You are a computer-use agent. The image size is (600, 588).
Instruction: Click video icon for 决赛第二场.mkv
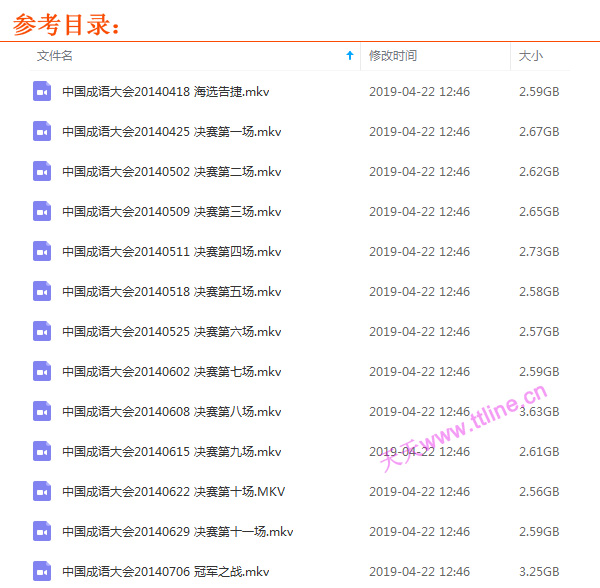41,172
